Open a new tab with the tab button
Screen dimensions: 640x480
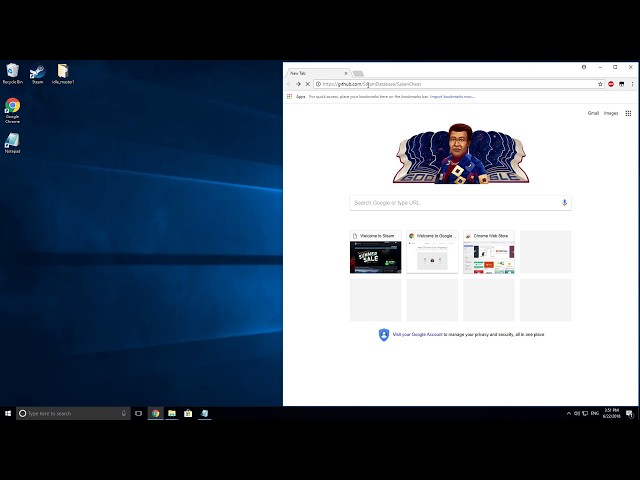point(358,73)
